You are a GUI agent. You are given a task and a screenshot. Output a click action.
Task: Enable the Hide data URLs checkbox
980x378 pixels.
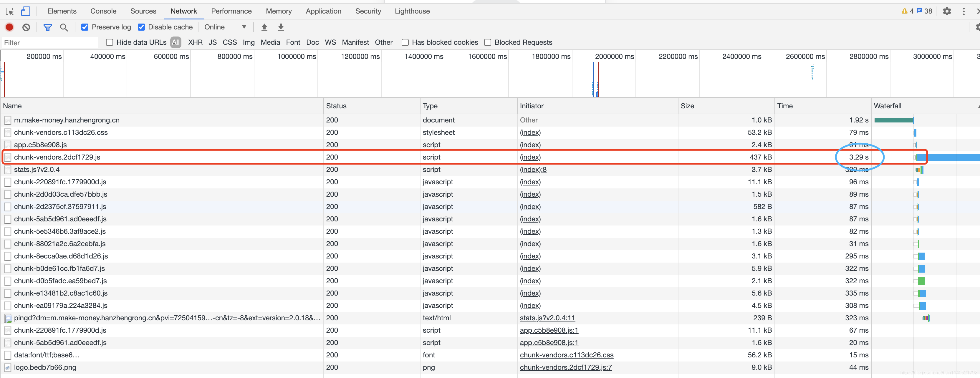coord(110,42)
